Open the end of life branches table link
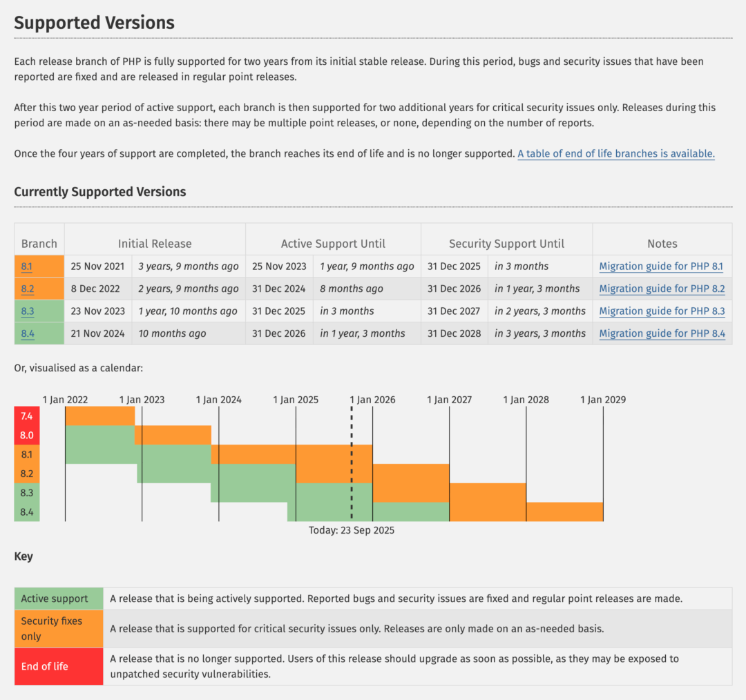The width and height of the screenshot is (746, 700). pyautogui.click(x=615, y=154)
